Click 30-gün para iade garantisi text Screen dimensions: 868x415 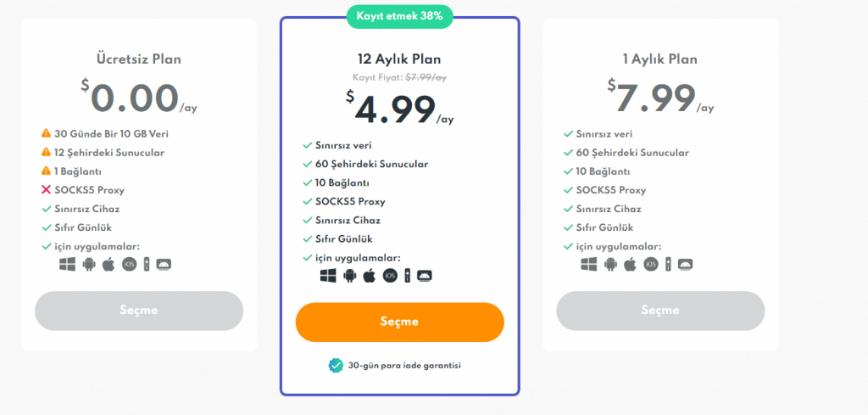pos(404,365)
